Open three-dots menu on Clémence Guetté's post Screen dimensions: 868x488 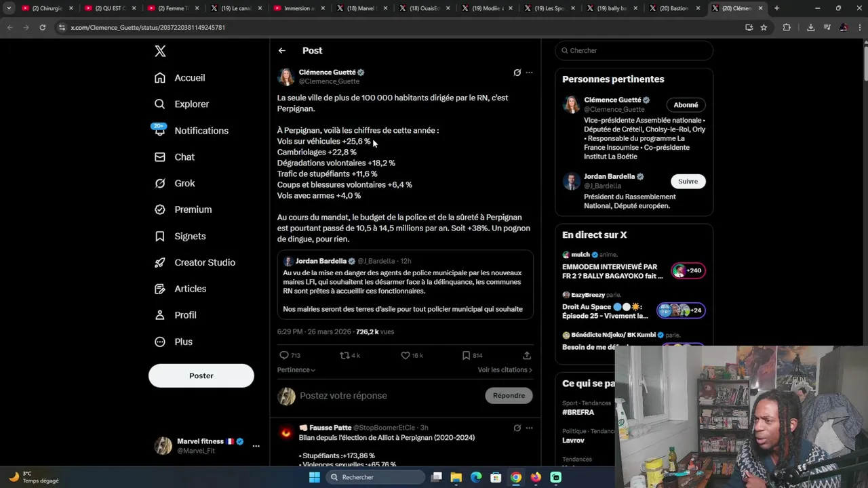[x=529, y=73]
